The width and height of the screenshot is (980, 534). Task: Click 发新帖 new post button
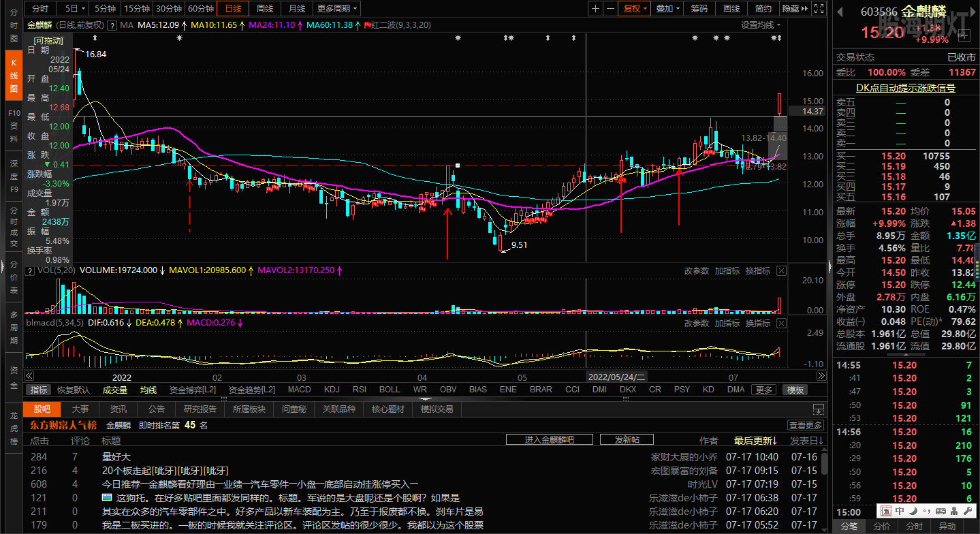[627, 439]
